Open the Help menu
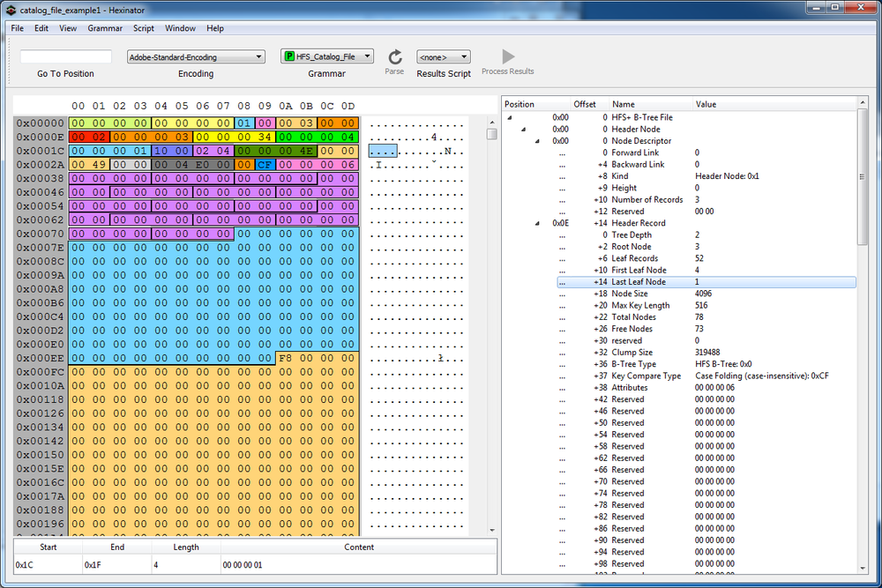This screenshot has width=882, height=588. point(215,28)
